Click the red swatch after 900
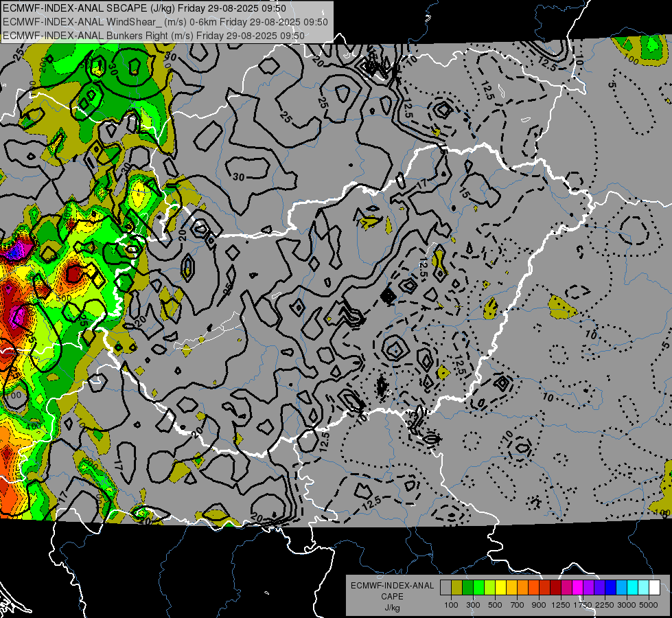The width and height of the screenshot is (672, 618). 545,588
